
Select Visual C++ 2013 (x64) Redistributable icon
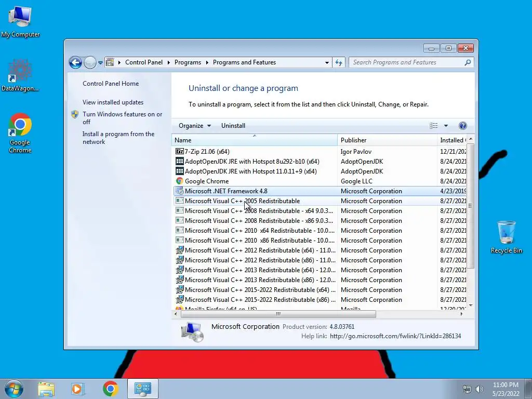[x=179, y=270]
